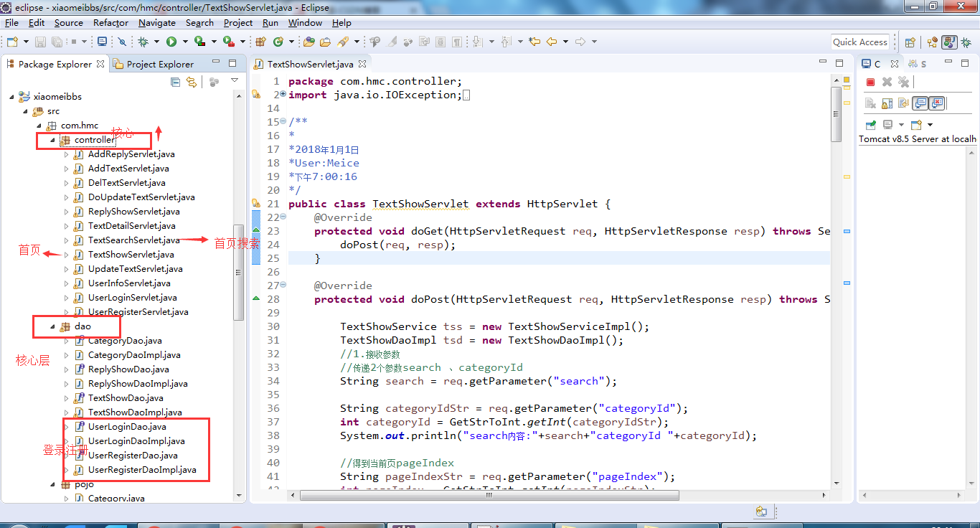Click Run Last External Tool icon

click(x=229, y=42)
